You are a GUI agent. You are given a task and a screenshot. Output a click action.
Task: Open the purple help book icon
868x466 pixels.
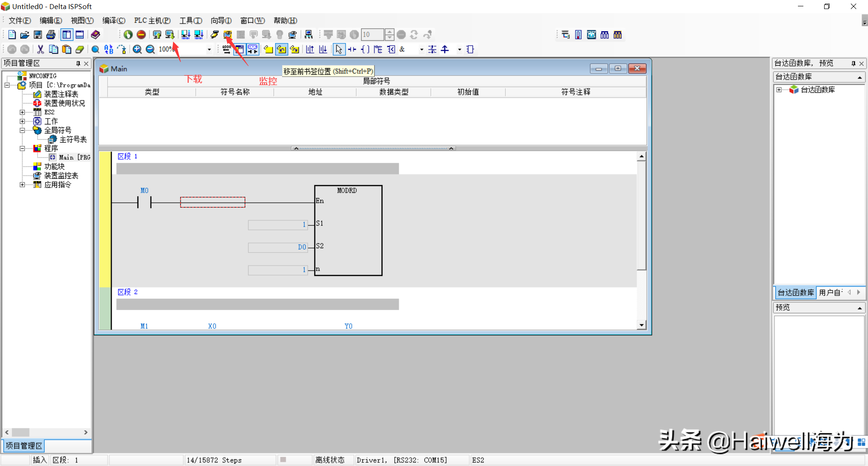(x=95, y=35)
